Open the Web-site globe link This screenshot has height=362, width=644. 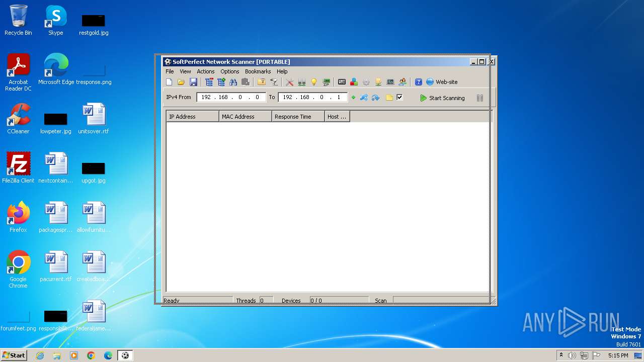point(442,82)
